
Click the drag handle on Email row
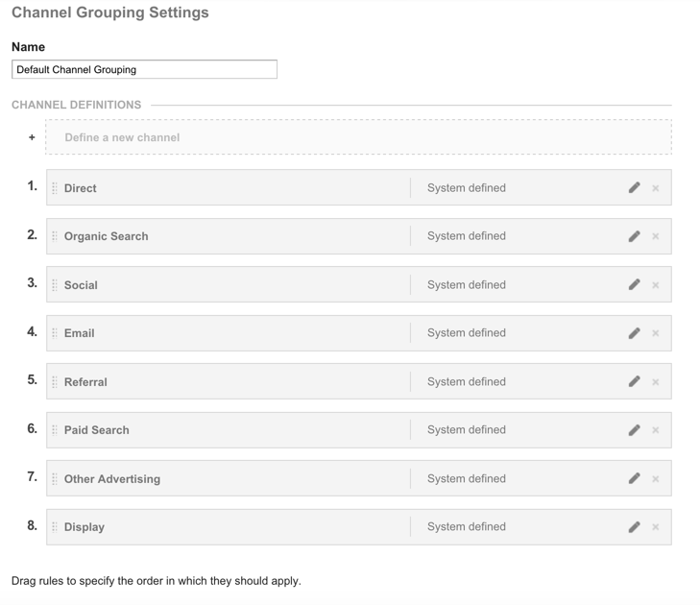click(x=55, y=333)
